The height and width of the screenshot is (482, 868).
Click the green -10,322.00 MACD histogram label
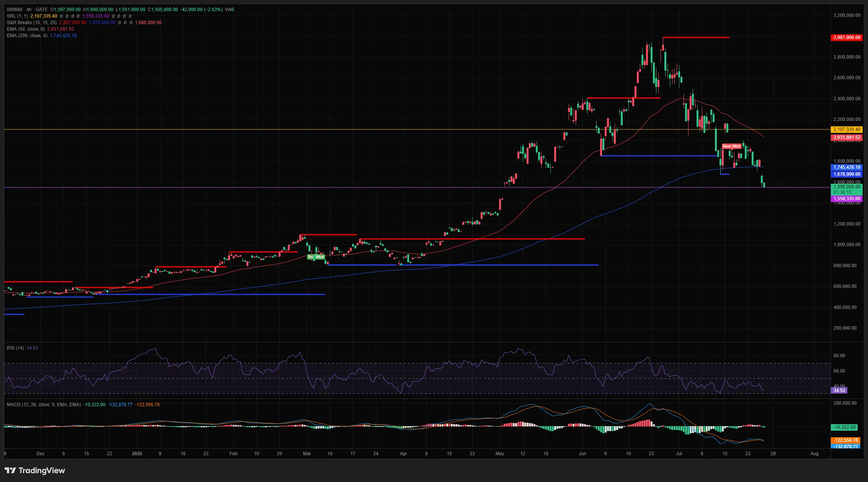pyautogui.click(x=845, y=427)
